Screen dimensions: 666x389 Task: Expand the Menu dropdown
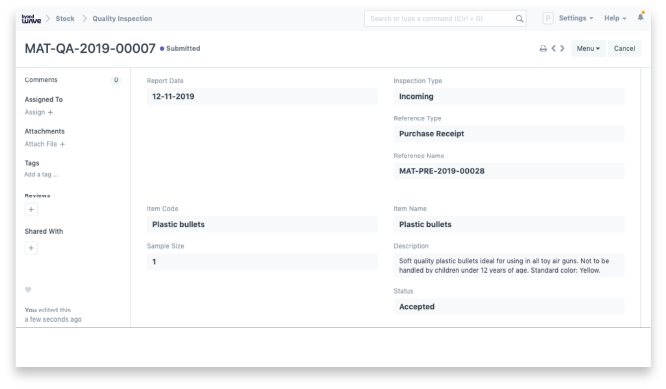pos(588,48)
